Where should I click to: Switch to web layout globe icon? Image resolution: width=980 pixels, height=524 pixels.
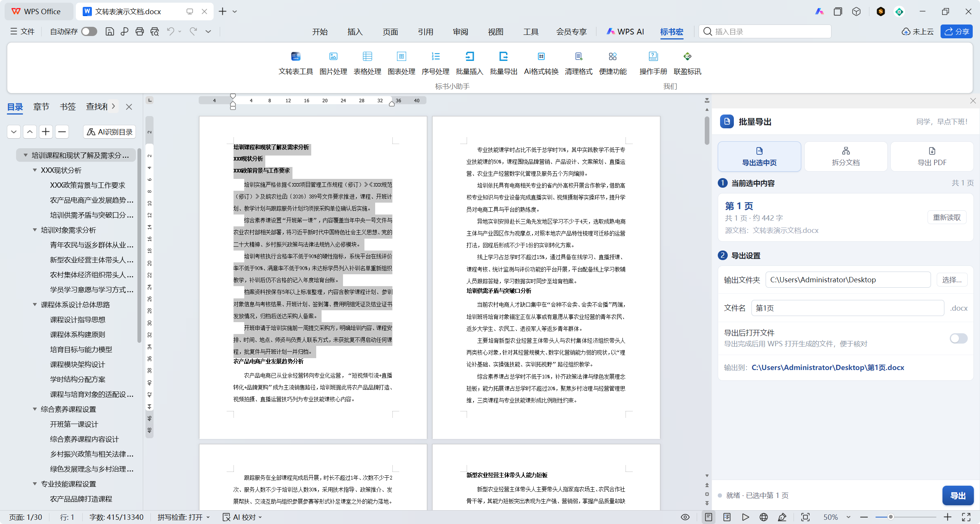(764, 517)
